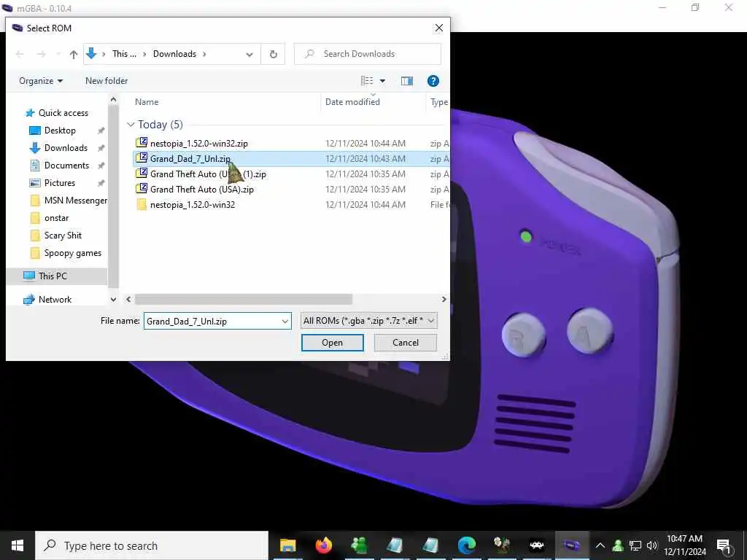Click folder icon of nestopia_1.52.0-win32
This screenshot has height=560, width=747.
click(141, 204)
